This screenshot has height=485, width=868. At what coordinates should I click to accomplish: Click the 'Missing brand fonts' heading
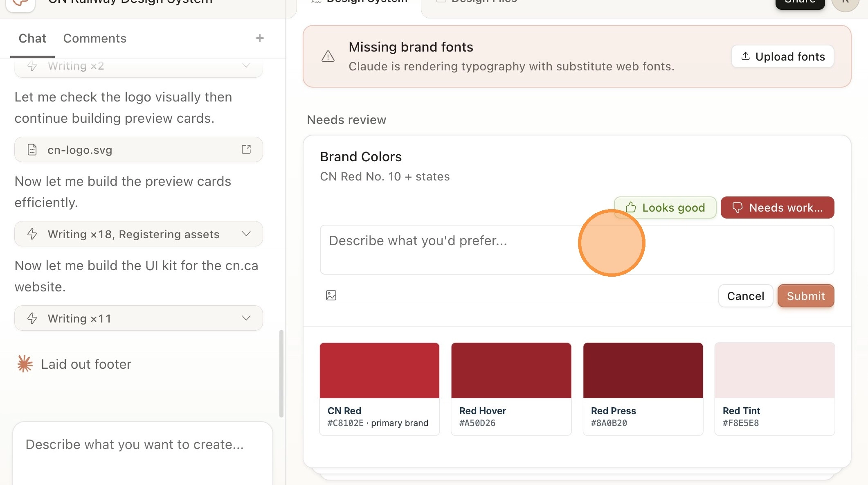point(411,47)
